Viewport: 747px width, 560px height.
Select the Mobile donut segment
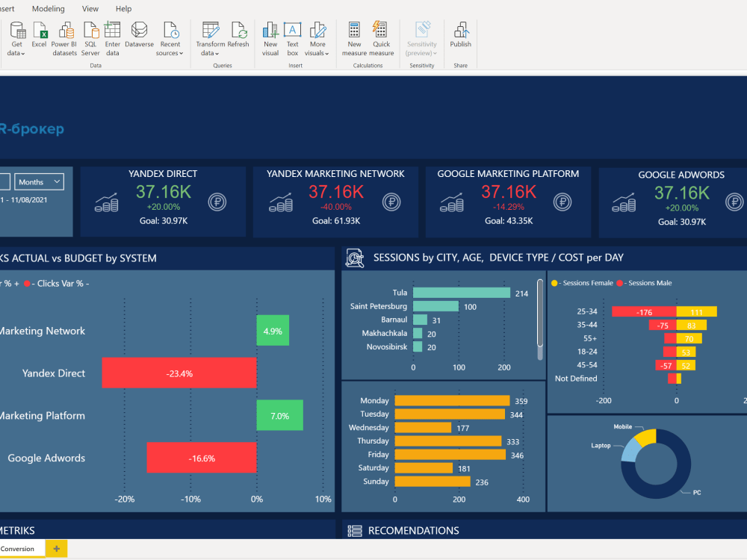(x=647, y=436)
